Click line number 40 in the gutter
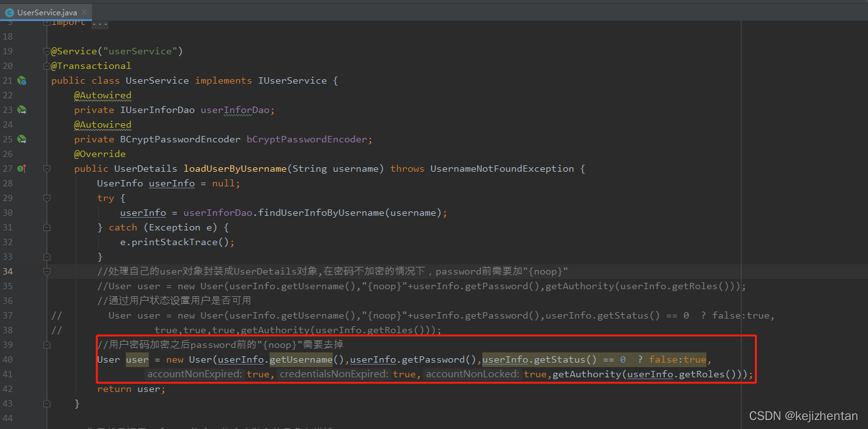Viewport: 868px width, 429px height. (7, 359)
